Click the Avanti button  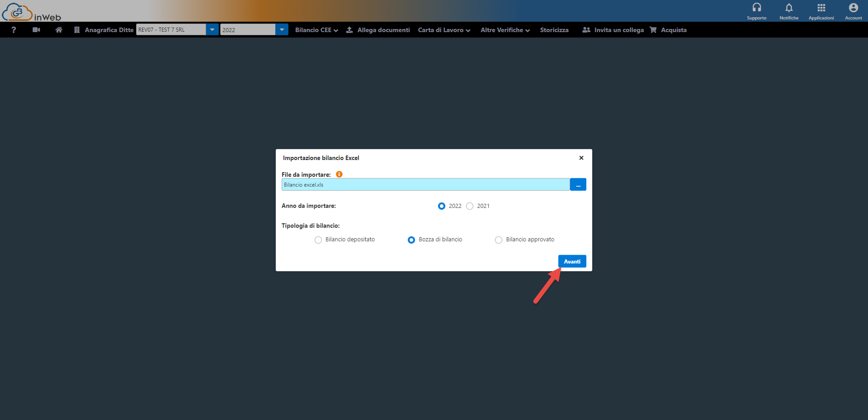[572, 261]
